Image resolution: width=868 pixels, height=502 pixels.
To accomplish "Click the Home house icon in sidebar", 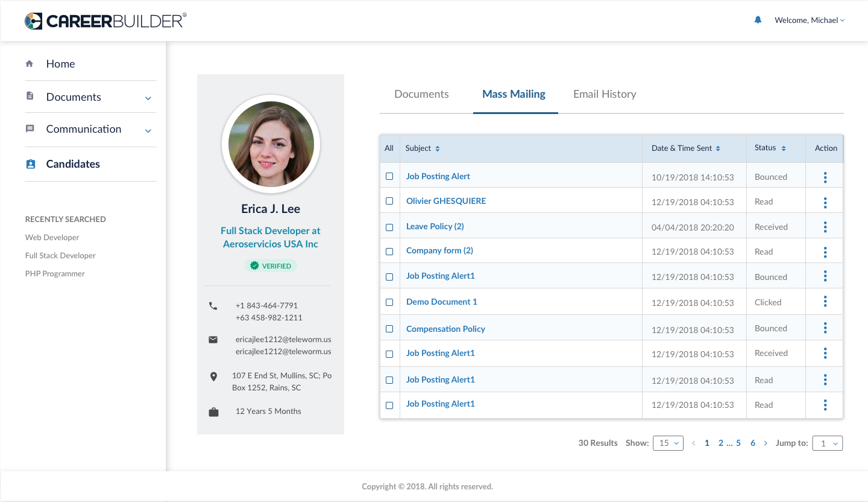I will 30,63.
